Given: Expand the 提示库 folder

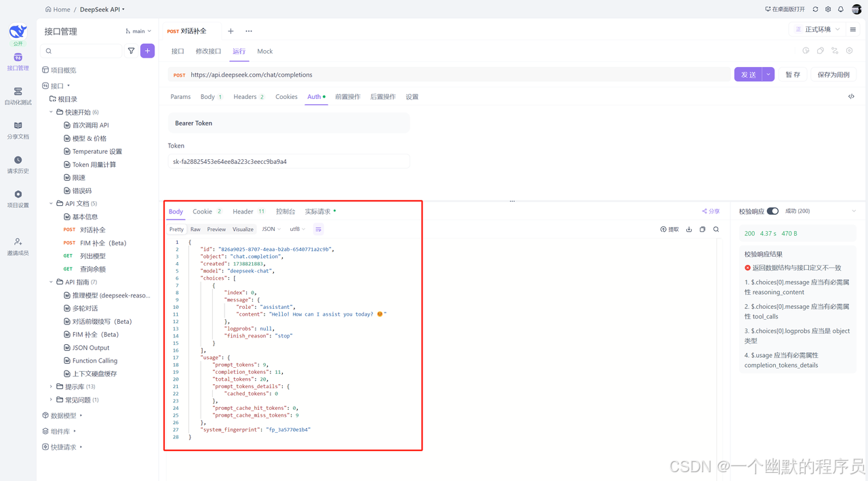Looking at the screenshot, I should (x=51, y=387).
